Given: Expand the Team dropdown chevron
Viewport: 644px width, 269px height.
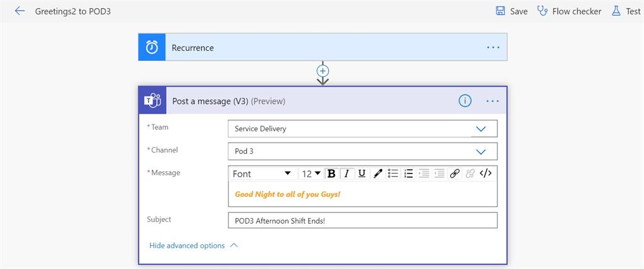Looking at the screenshot, I should (480, 129).
